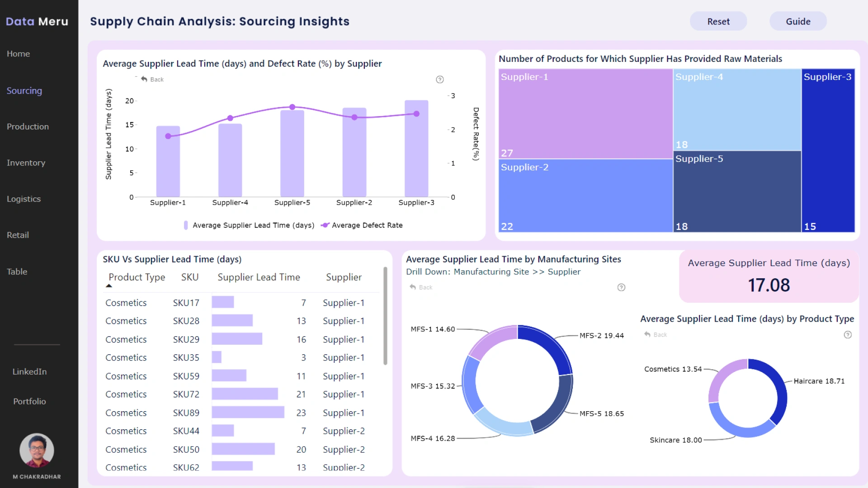Viewport: 868px width, 488px height.
Task: Switch to the Retail page
Action: point(18,235)
